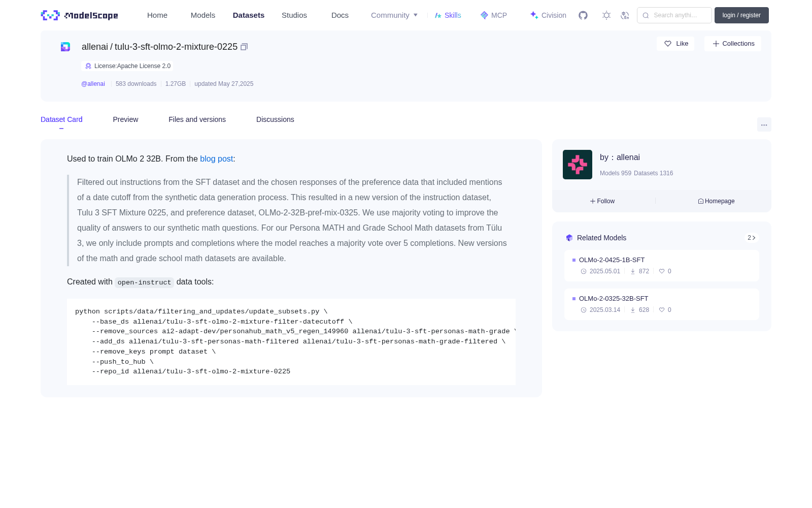Expand the Community dropdown menu
The image size is (812, 508).
point(394,15)
